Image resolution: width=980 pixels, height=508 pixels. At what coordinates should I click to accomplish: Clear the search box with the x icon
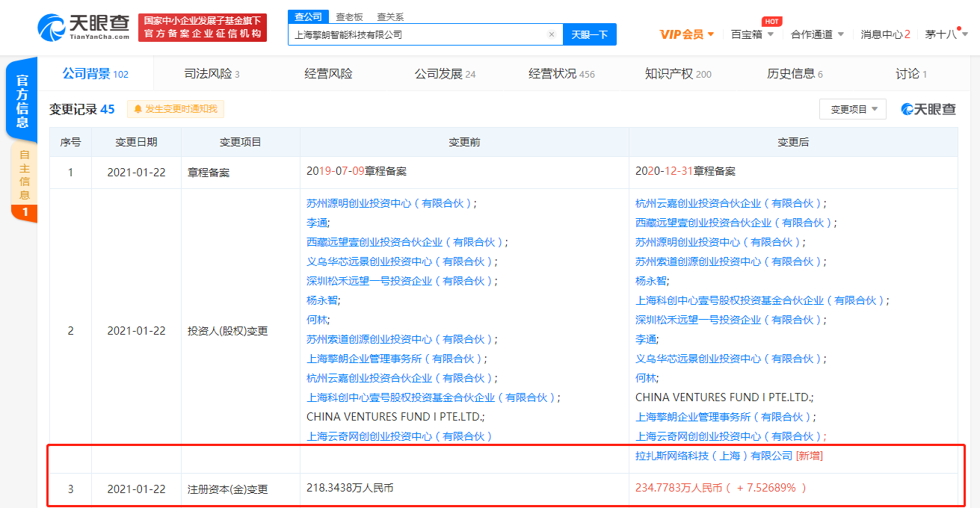552,34
